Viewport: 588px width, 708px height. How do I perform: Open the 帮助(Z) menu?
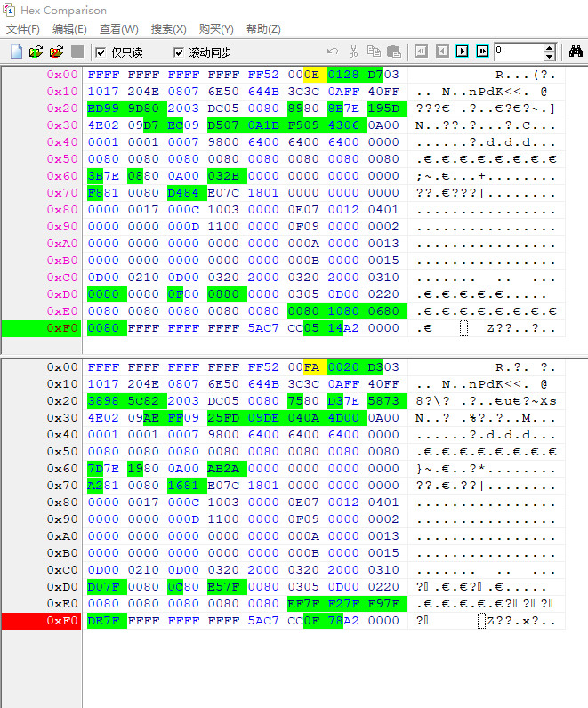[263, 29]
